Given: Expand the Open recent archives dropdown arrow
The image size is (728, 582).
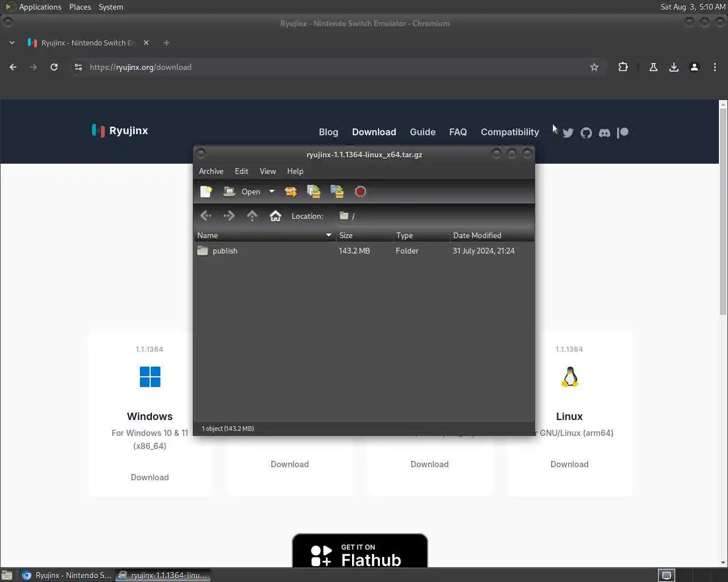Looking at the screenshot, I should pos(272,192).
